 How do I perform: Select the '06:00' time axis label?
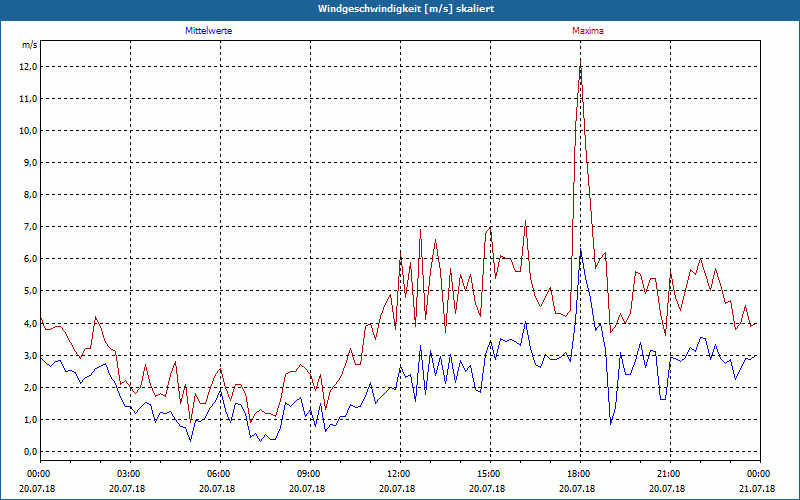220,474
